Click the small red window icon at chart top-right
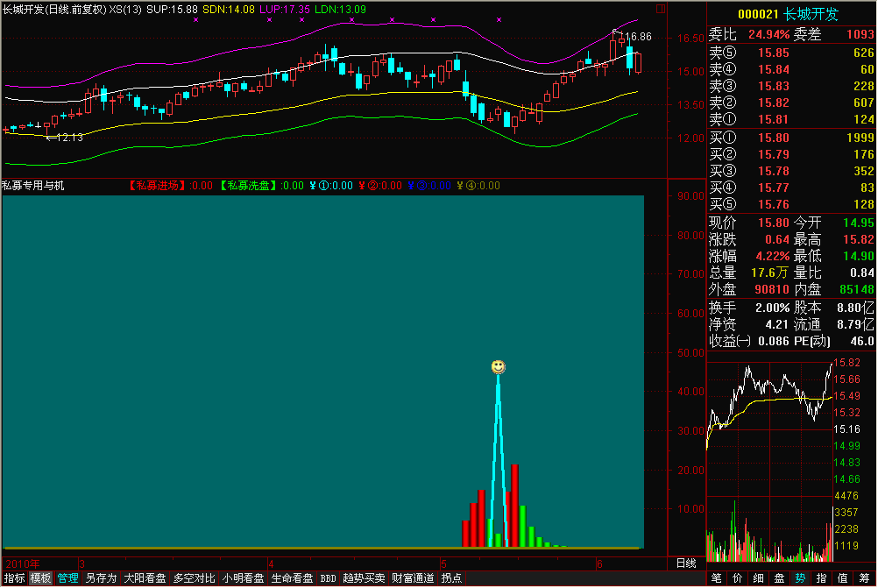This screenshot has height=588, width=878. (660, 9)
